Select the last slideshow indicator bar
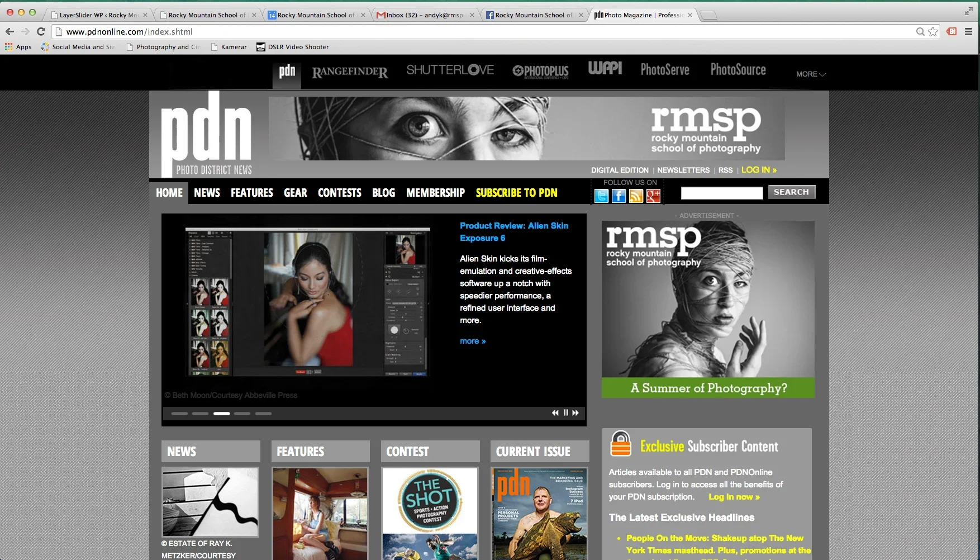 click(263, 414)
